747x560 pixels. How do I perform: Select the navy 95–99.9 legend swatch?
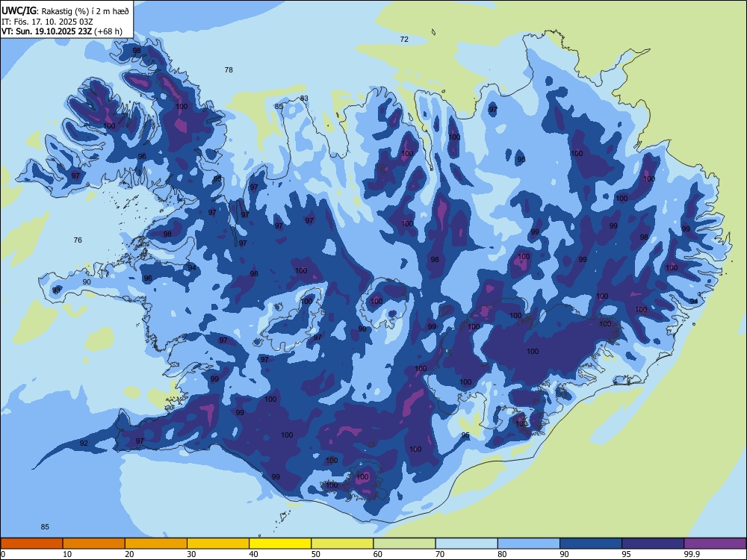[653, 544]
